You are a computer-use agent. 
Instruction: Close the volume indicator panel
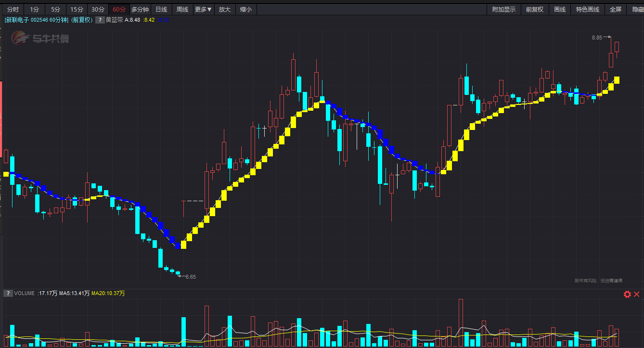pyautogui.click(x=636, y=294)
